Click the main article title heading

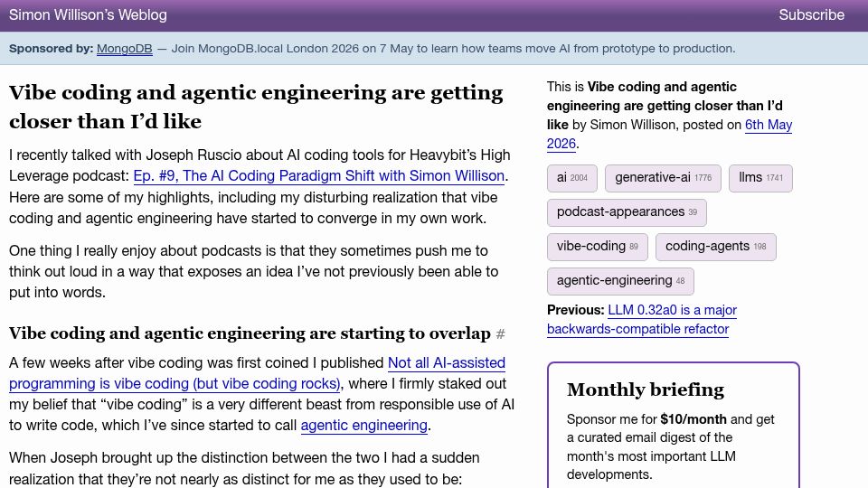(x=256, y=107)
